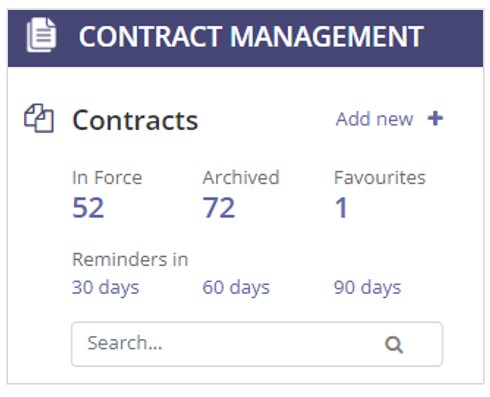Click the overlapping pages Contracts icon
This screenshot has height=397, width=490.
[x=39, y=119]
